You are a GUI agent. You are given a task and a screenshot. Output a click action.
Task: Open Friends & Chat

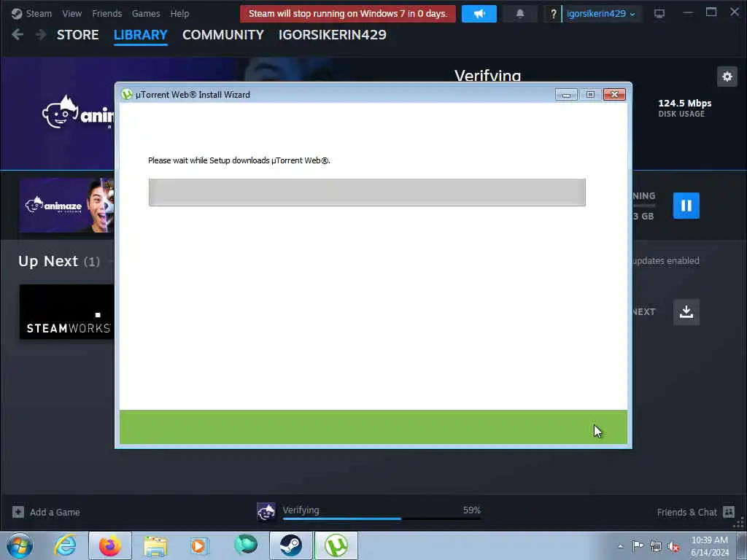pos(686,513)
